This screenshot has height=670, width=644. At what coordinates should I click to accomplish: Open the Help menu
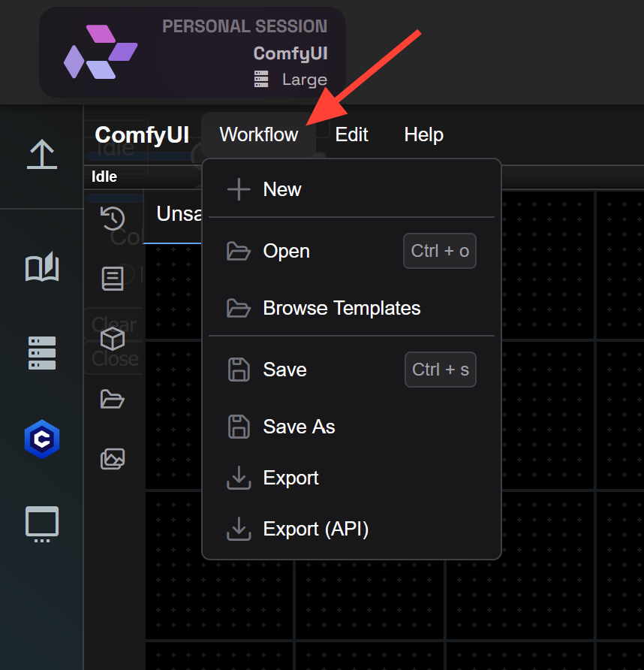coord(423,135)
